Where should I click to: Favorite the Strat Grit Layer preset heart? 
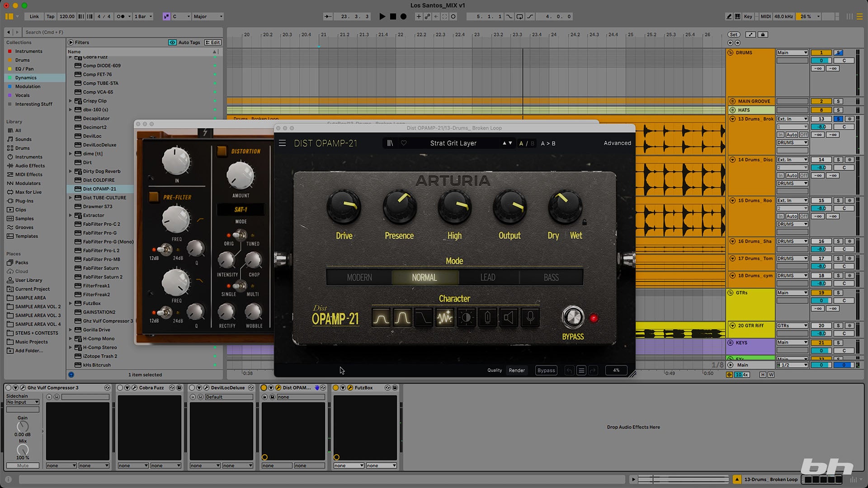pyautogui.click(x=404, y=143)
